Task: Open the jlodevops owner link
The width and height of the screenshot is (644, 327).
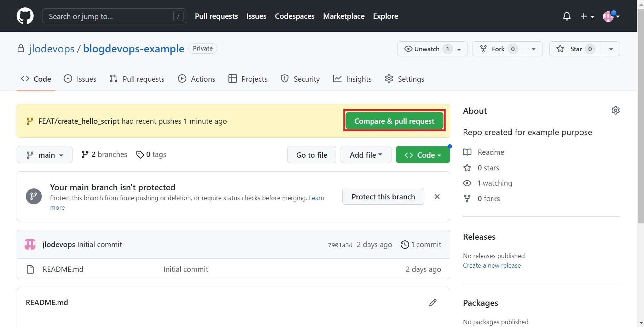Action: [52, 49]
